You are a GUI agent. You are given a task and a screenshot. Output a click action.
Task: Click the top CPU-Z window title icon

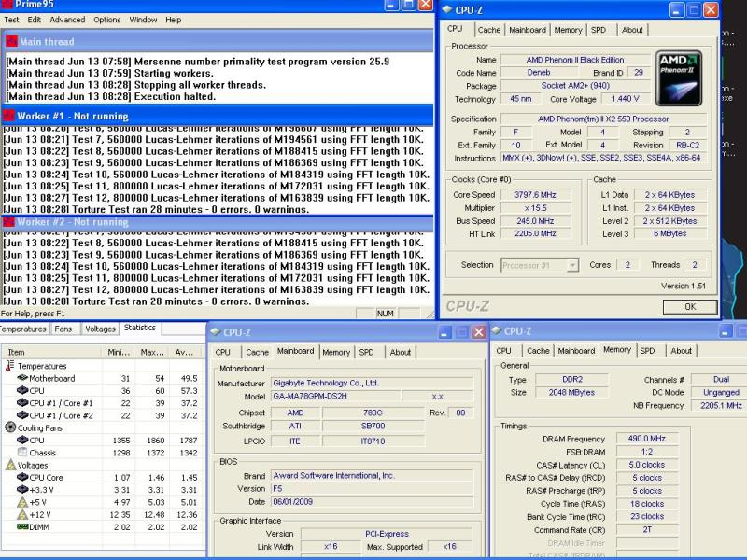pyautogui.click(x=447, y=10)
